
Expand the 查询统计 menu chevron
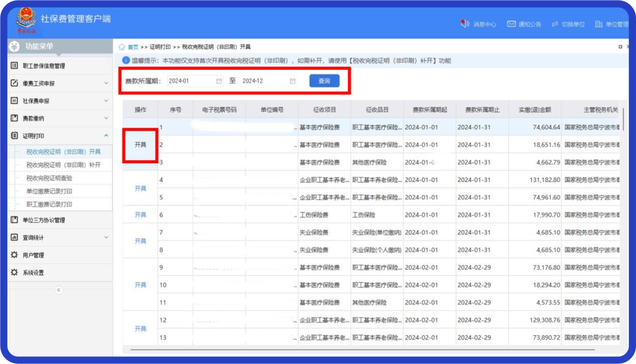106,238
